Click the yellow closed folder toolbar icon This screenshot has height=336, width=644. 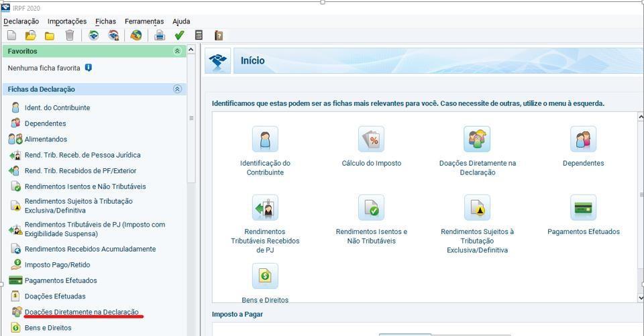50,36
